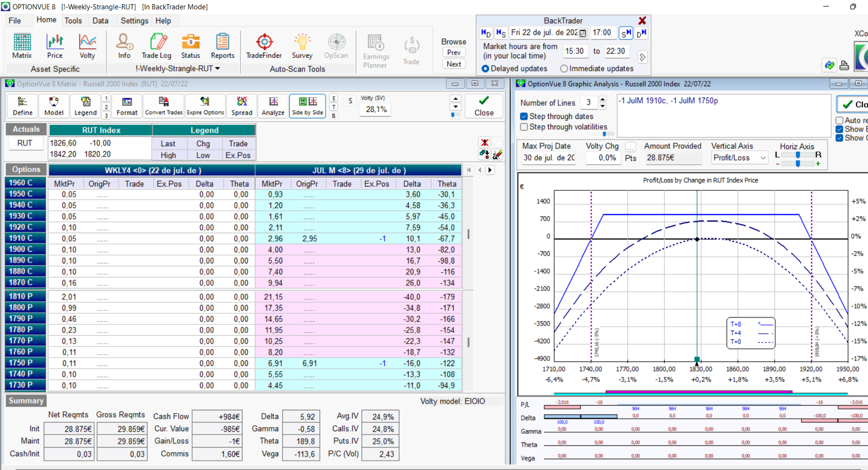The image size is (868, 470).
Task: Switch to the Home tab
Action: click(46, 20)
